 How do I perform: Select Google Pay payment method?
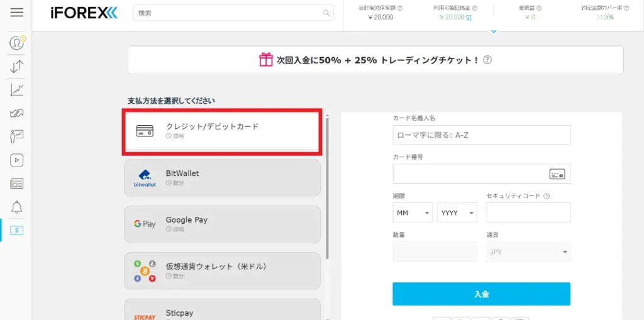tap(222, 224)
